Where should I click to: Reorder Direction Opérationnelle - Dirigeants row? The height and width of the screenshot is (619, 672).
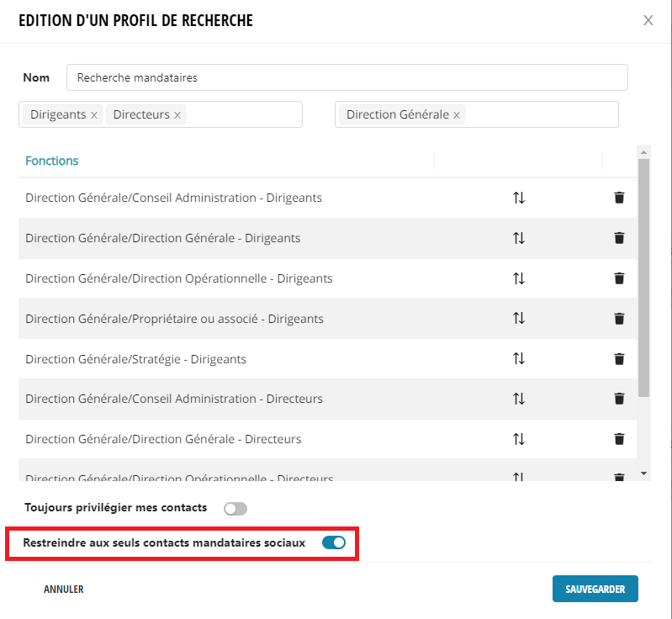[x=519, y=278]
